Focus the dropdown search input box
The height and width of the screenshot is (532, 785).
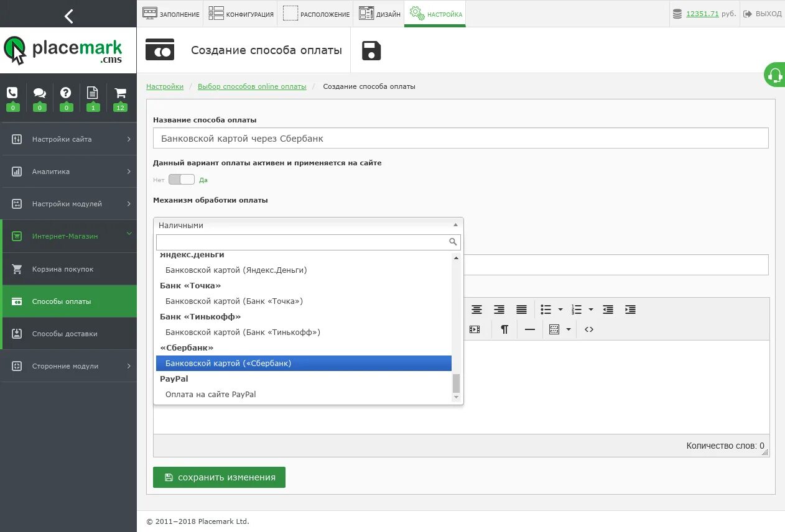309,242
